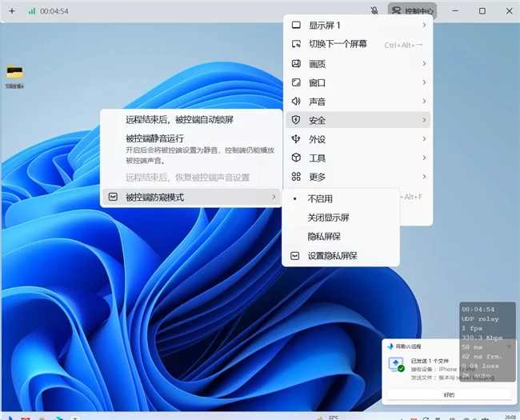This screenshot has height=420, width=520.
Task: Click the plus icon to add a session
Action: click(x=12, y=11)
